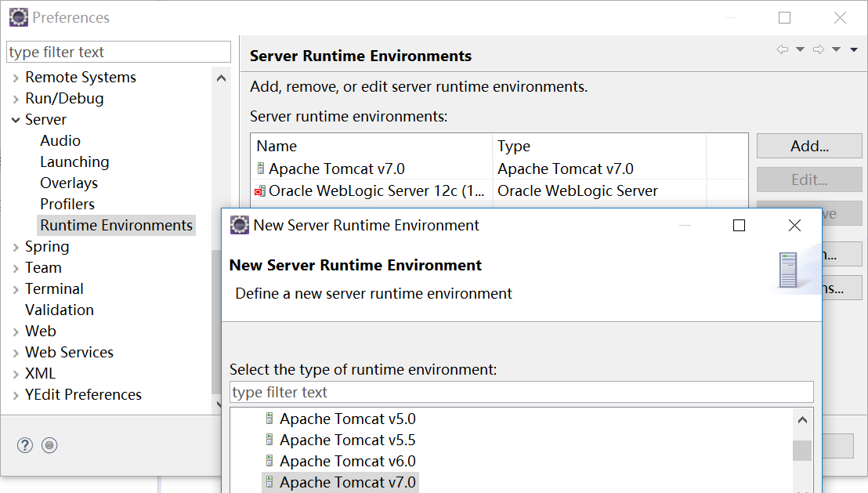Click the runtime type filter text field
The height and width of the screenshot is (493, 868).
click(x=522, y=392)
